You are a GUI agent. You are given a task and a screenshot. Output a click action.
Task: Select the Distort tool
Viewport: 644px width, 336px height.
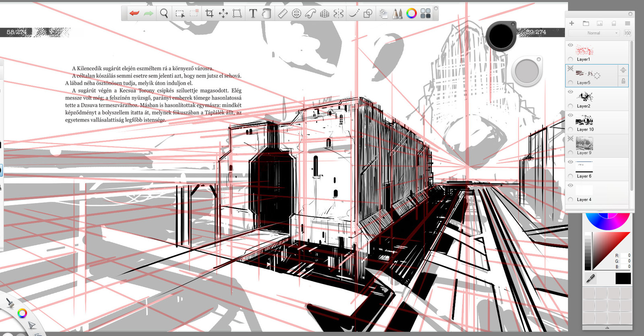point(237,13)
